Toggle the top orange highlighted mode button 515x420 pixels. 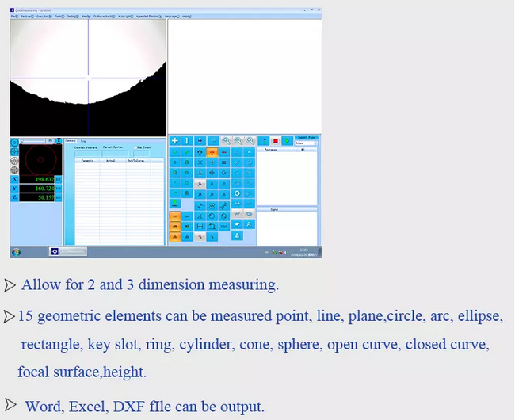(174, 215)
